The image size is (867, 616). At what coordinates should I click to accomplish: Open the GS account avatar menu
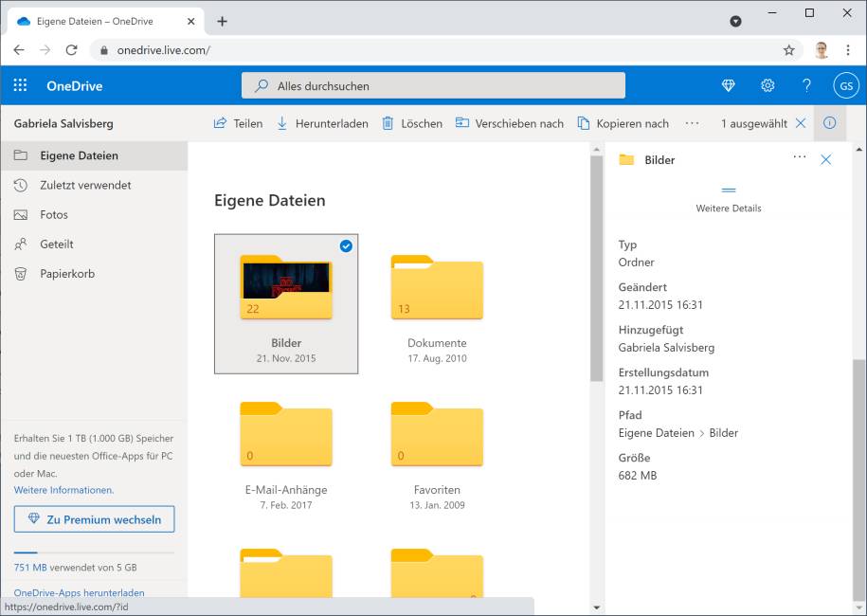coord(846,86)
